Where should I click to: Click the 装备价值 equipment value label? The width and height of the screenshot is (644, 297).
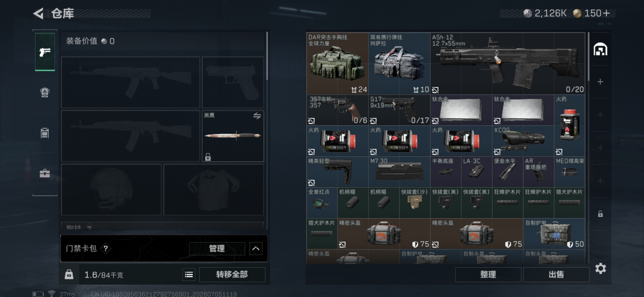coord(82,41)
